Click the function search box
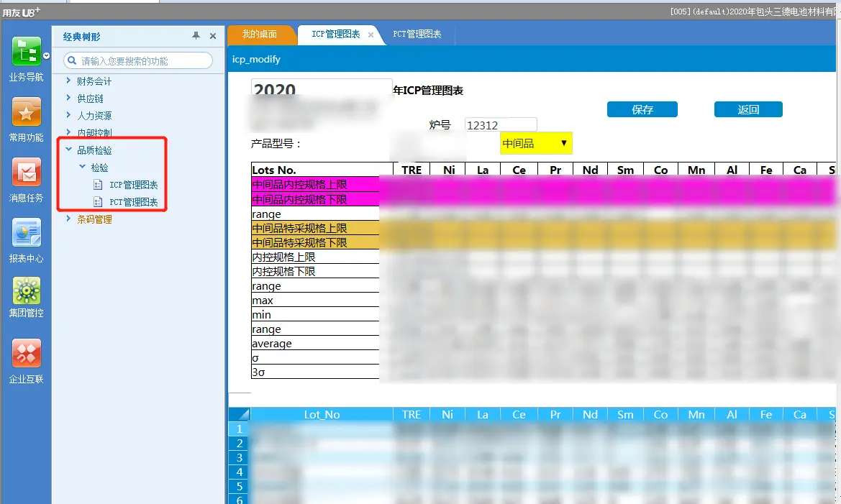 click(x=144, y=61)
